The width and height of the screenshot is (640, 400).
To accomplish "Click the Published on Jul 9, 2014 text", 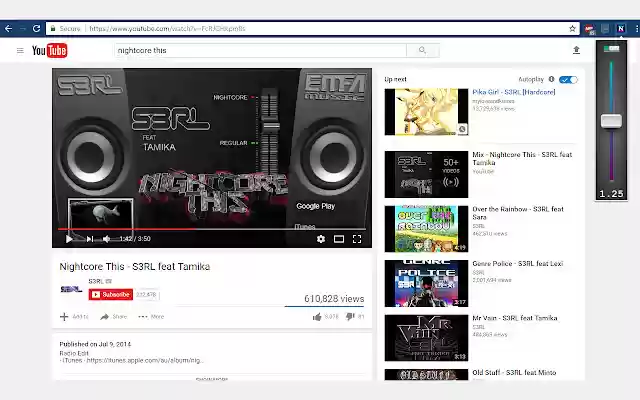I will [x=95, y=344].
